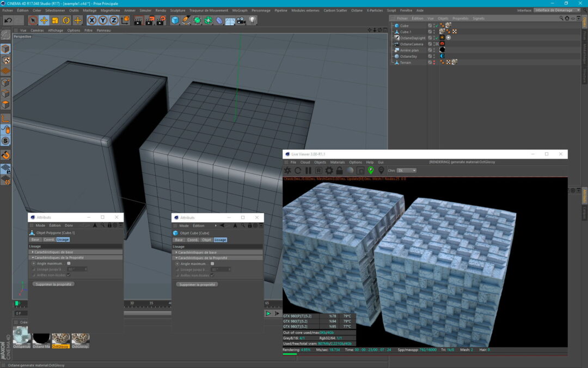
Task: Click Supprimer la propriété for Cube.1
Action: coord(53,284)
